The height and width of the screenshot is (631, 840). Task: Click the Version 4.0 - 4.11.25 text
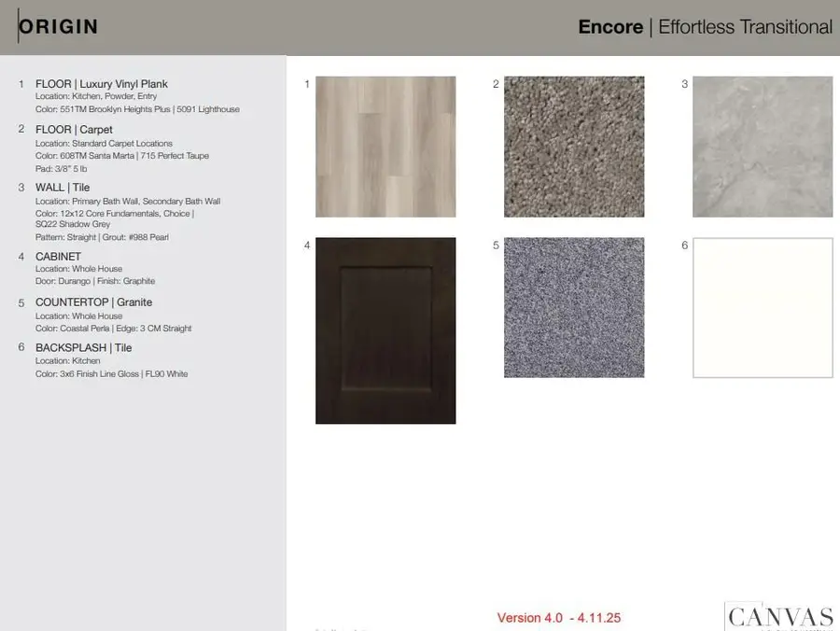click(559, 618)
